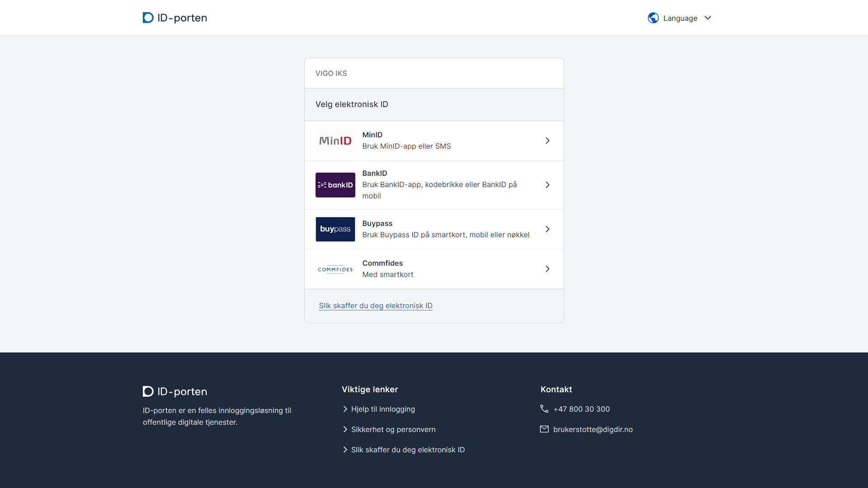Click 'Med smartkort' description text
The width and height of the screenshot is (868, 488).
click(x=387, y=274)
